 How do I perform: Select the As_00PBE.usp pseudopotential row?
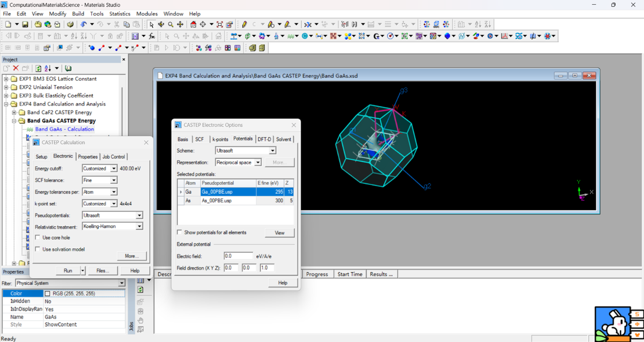[x=235, y=201]
